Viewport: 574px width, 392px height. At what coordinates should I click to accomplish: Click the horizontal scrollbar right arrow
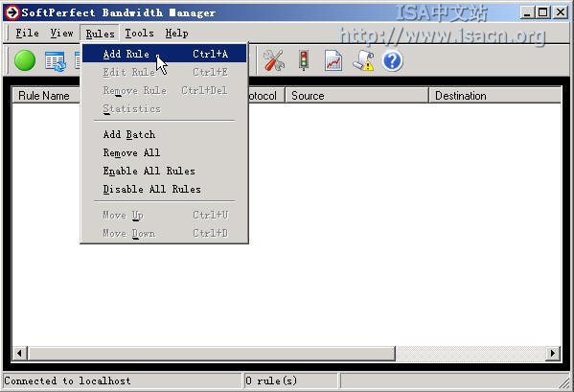553,354
